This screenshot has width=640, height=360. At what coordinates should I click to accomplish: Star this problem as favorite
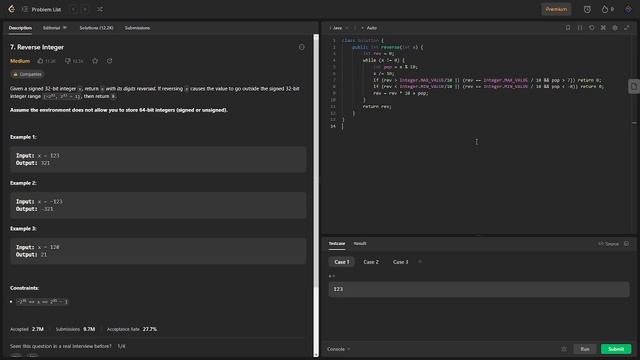(x=95, y=61)
